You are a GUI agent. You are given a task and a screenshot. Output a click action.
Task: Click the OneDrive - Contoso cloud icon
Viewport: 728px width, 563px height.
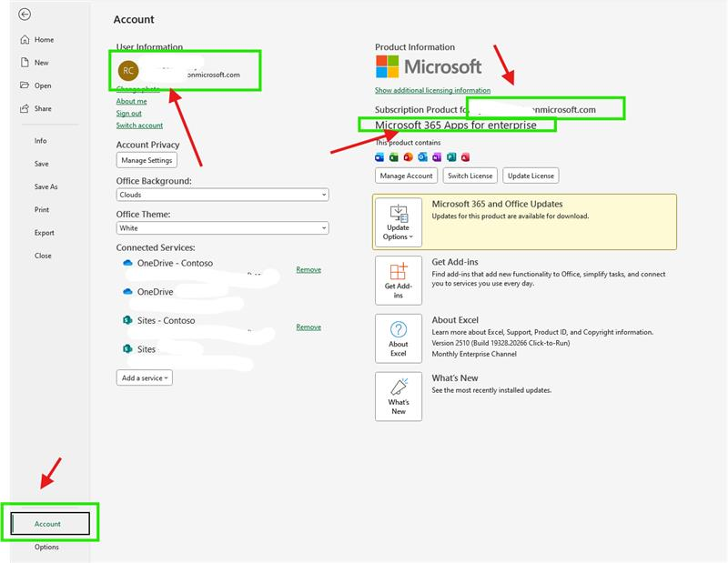click(127, 263)
